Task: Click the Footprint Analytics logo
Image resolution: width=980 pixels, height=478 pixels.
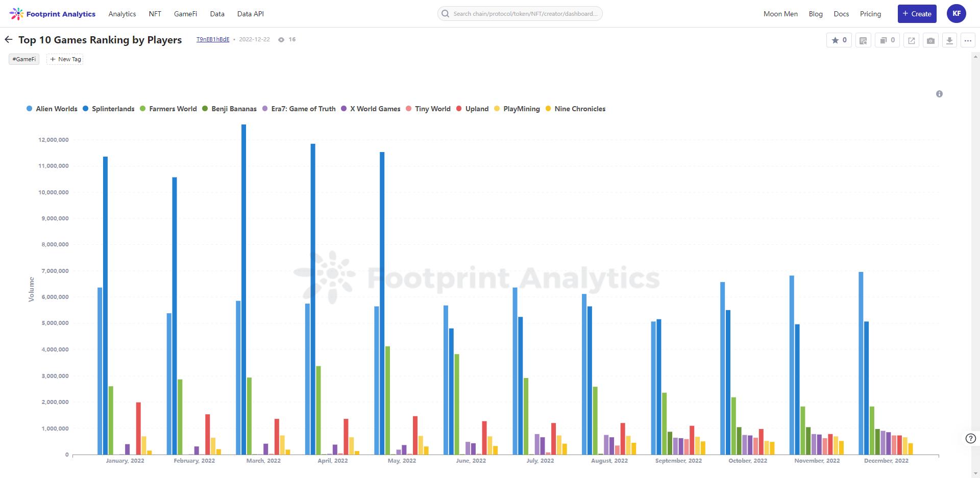Action: click(53, 14)
